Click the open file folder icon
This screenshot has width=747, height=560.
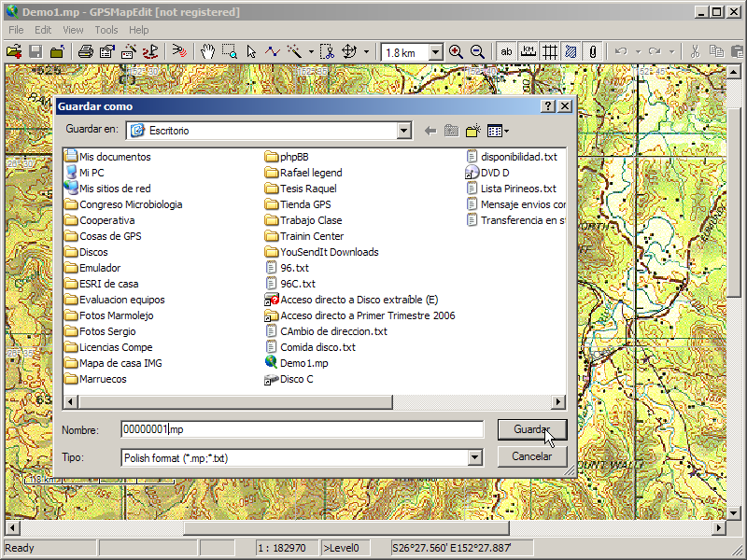[x=14, y=52]
